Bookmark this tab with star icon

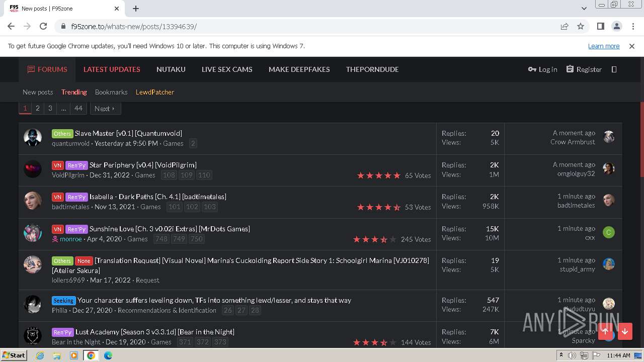tap(581, 26)
